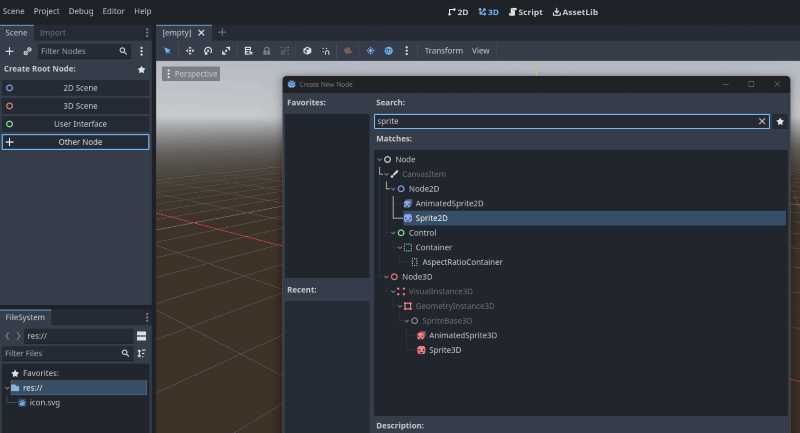
Task: Create User Interface root node
Action: click(76, 124)
